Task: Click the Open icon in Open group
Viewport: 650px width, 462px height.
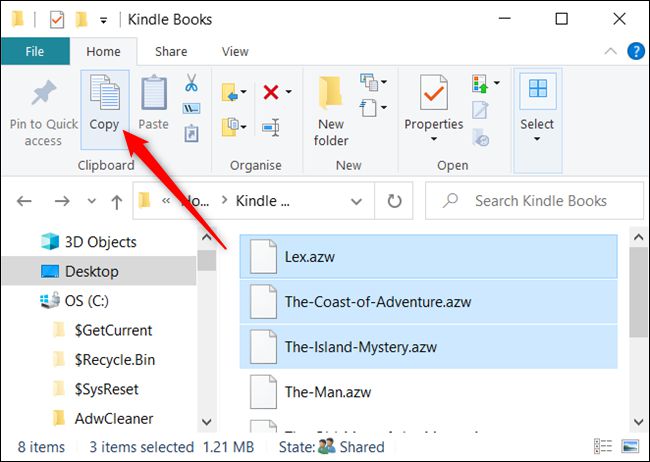Action: pos(480,83)
